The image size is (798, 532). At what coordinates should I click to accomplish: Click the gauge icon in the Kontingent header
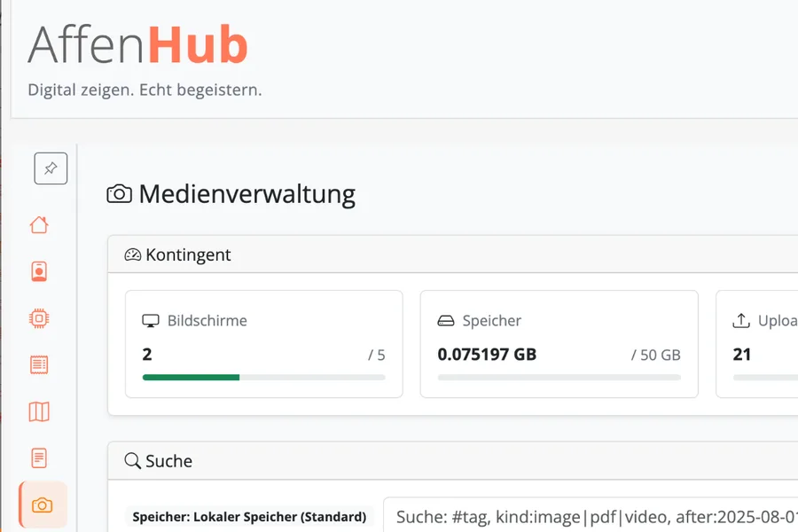[133, 254]
